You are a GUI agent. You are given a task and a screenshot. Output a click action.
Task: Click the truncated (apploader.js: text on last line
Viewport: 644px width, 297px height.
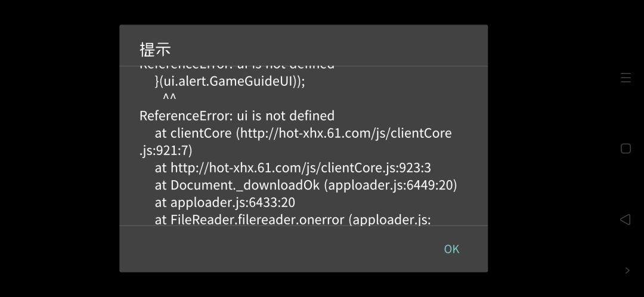(390, 220)
